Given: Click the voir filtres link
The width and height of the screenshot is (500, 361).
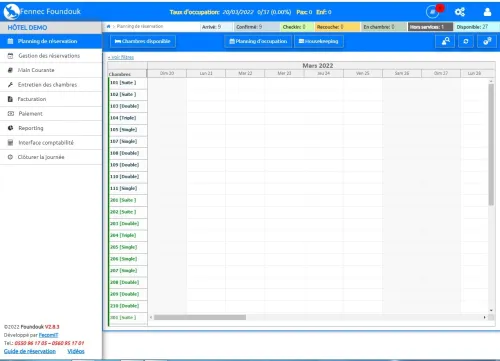Looking at the screenshot, I should click(x=121, y=57).
